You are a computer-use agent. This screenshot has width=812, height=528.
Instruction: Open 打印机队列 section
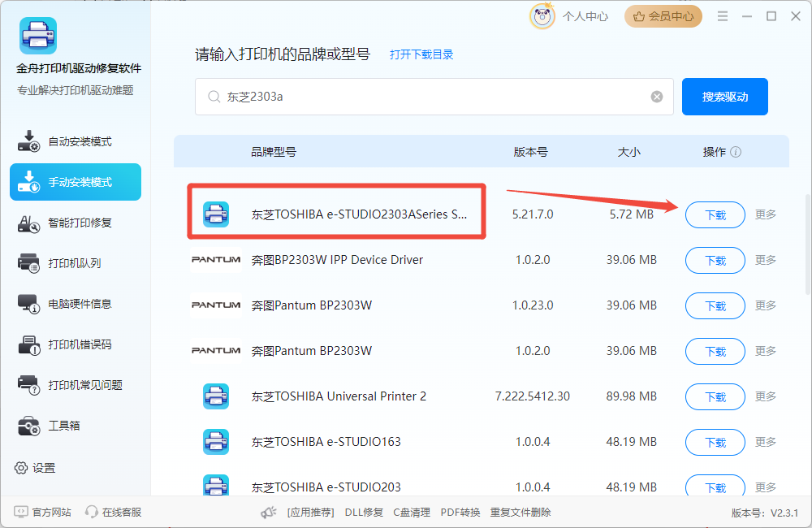coord(76,263)
